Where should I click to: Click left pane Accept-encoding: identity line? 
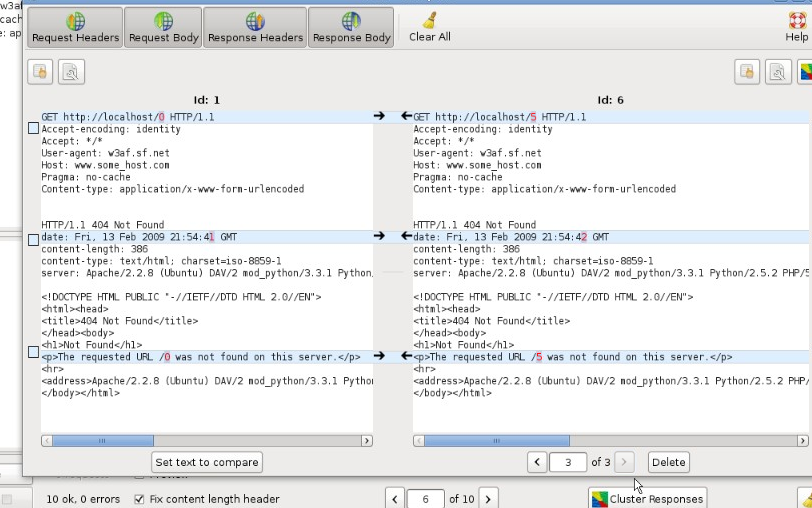point(111,129)
